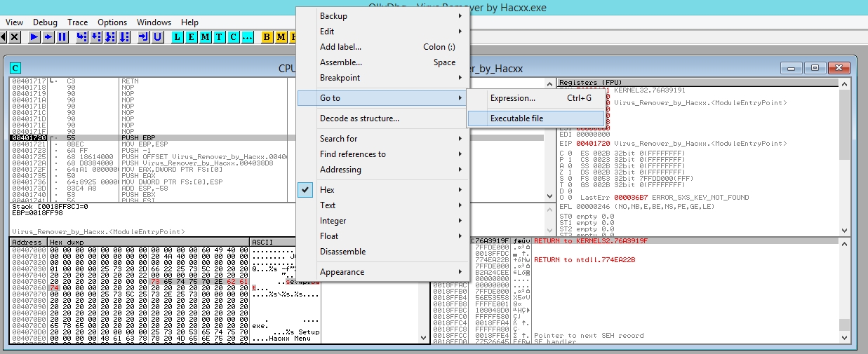The image size is (868, 354).
Task: Choose Decode as structure... entry
Action: 382,118
